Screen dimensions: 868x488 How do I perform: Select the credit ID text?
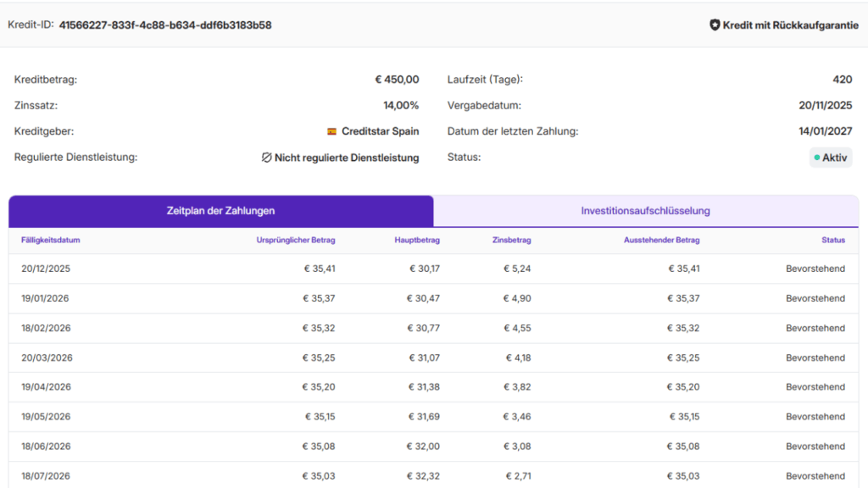coord(165,25)
